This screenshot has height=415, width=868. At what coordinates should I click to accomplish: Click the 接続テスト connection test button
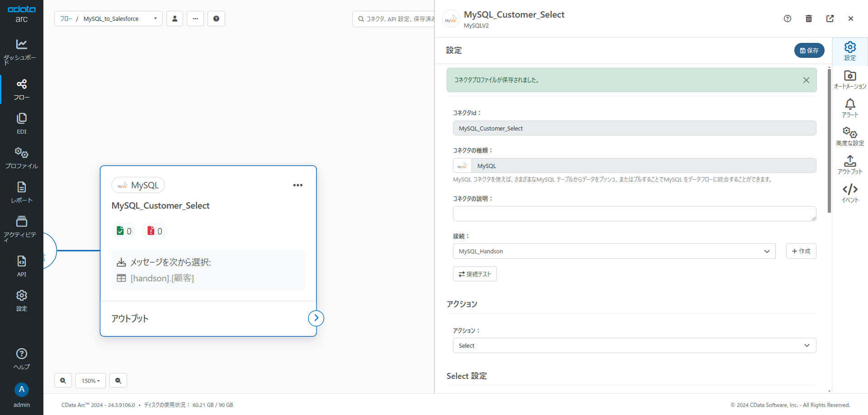click(475, 274)
